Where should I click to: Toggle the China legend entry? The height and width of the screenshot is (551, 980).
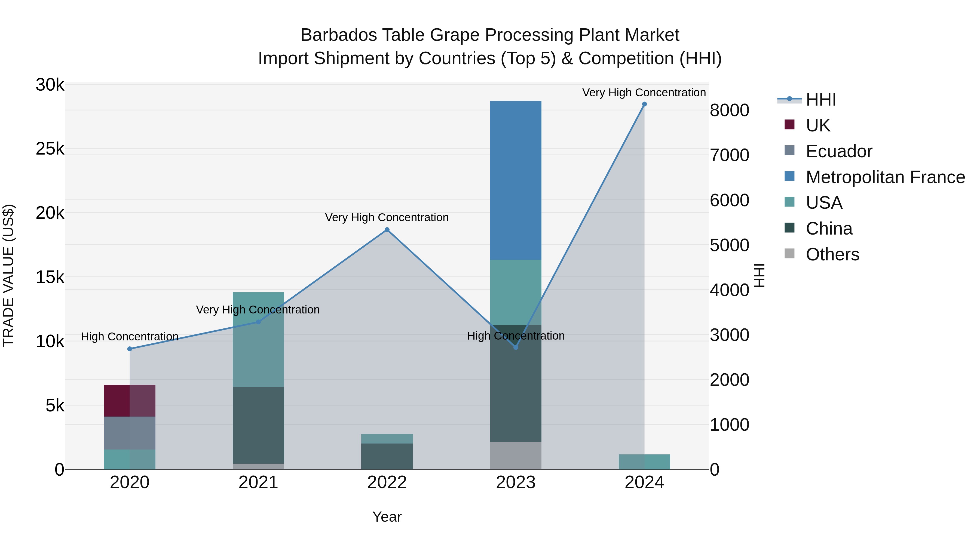[x=818, y=229]
